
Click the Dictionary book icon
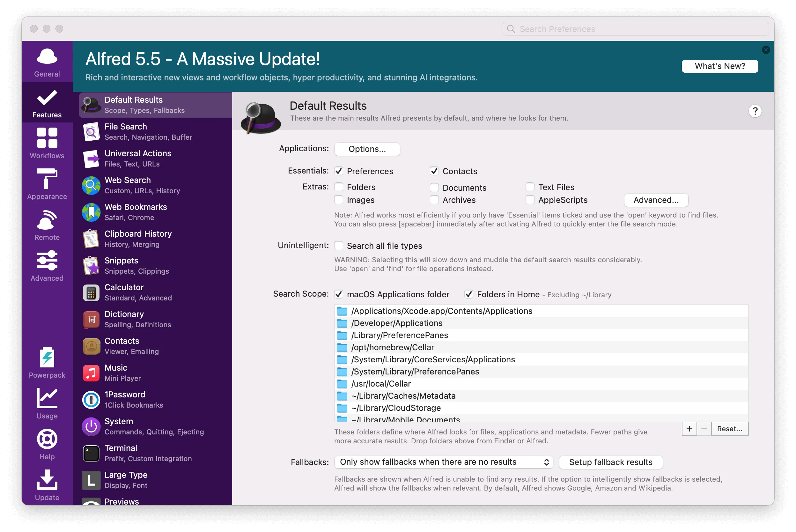coord(91,319)
